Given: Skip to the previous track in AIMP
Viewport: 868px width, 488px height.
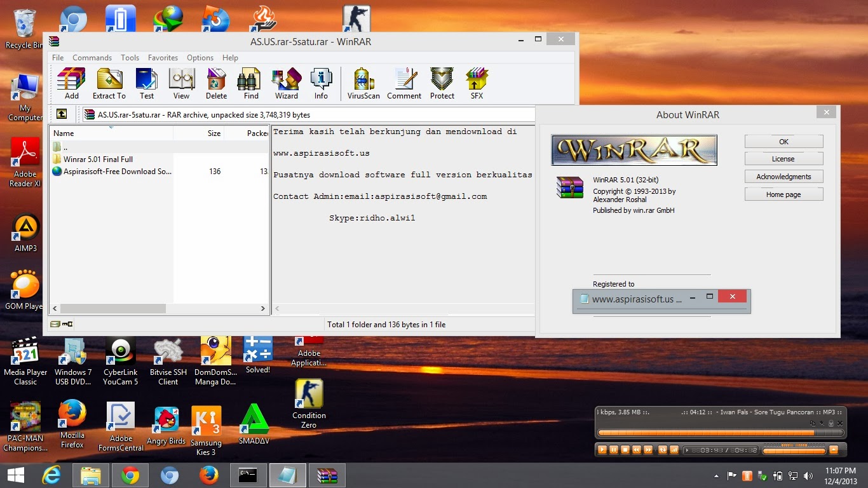Looking at the screenshot, I should (637, 450).
